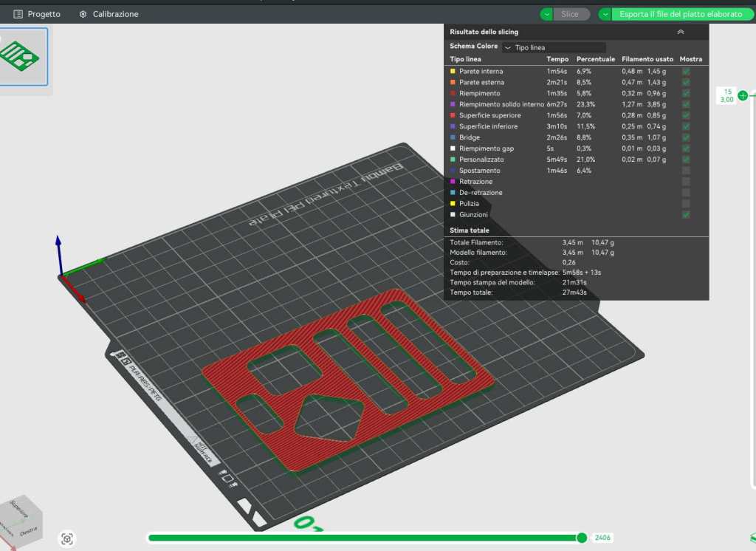Click the green plus on the layer slider

pyautogui.click(x=743, y=95)
